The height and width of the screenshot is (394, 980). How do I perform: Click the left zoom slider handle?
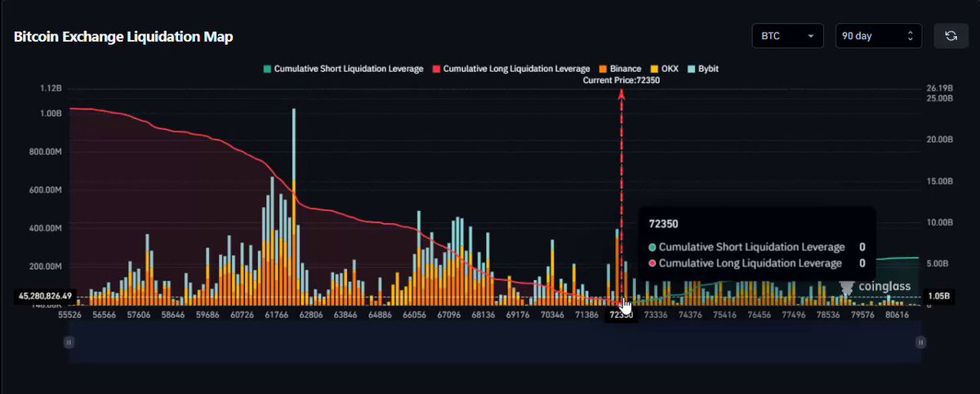[x=69, y=342]
